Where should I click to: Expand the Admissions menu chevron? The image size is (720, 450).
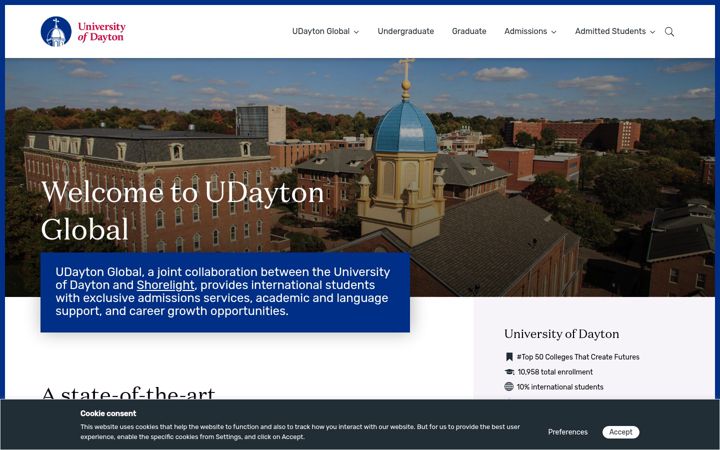point(554,32)
